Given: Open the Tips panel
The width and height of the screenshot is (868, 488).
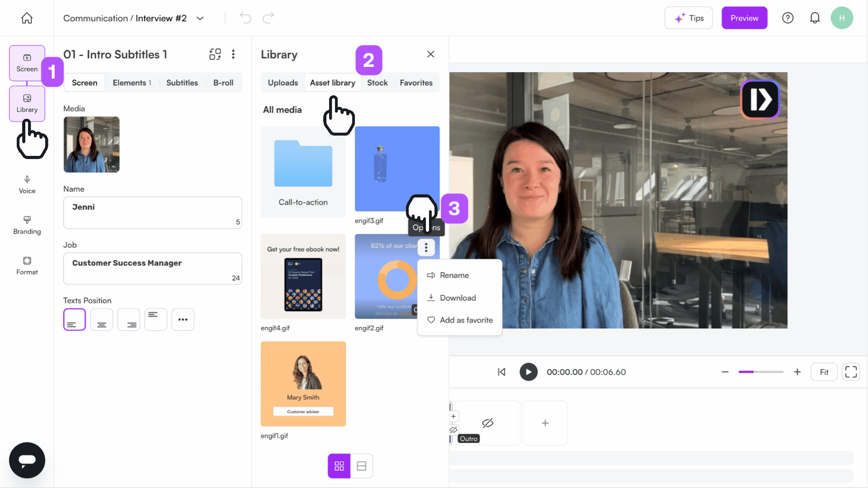Looking at the screenshot, I should point(689,18).
